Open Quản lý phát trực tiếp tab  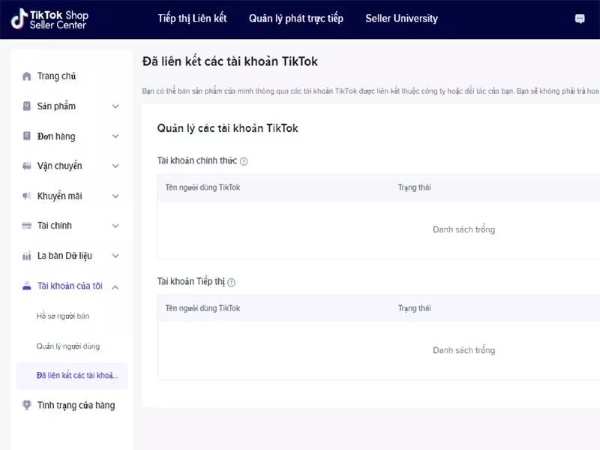(x=296, y=18)
